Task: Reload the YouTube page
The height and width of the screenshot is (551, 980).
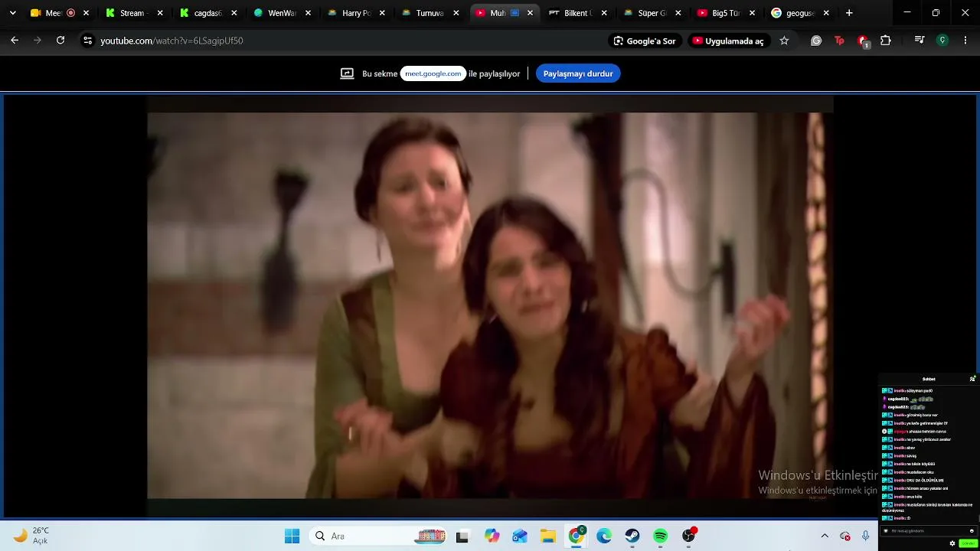Action: pyautogui.click(x=60, y=41)
